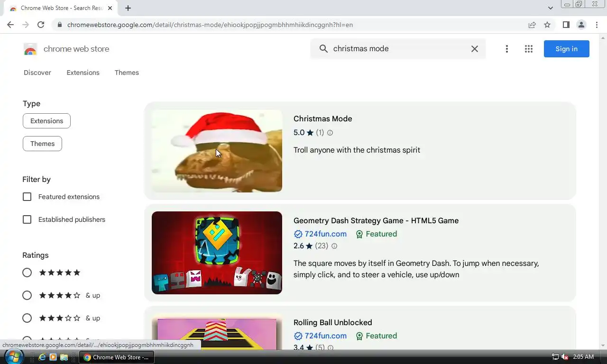Open 724fun.com publisher under Geometry Dash
The width and height of the screenshot is (607, 364).
pos(325,234)
